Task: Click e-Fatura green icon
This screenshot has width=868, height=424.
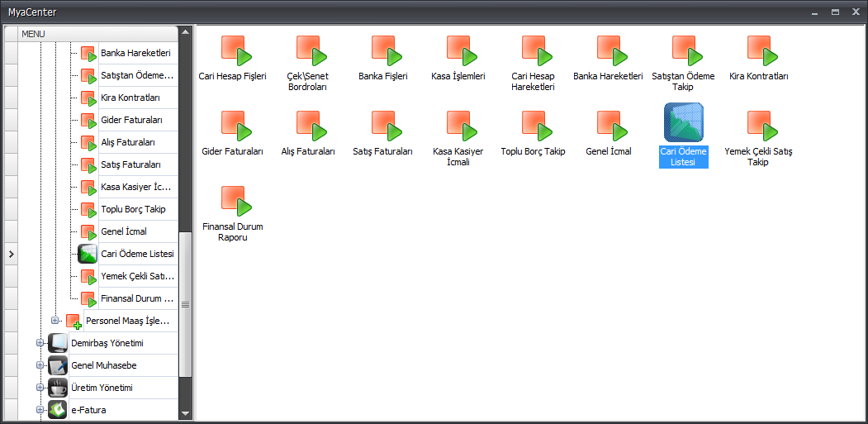Action: (x=58, y=410)
